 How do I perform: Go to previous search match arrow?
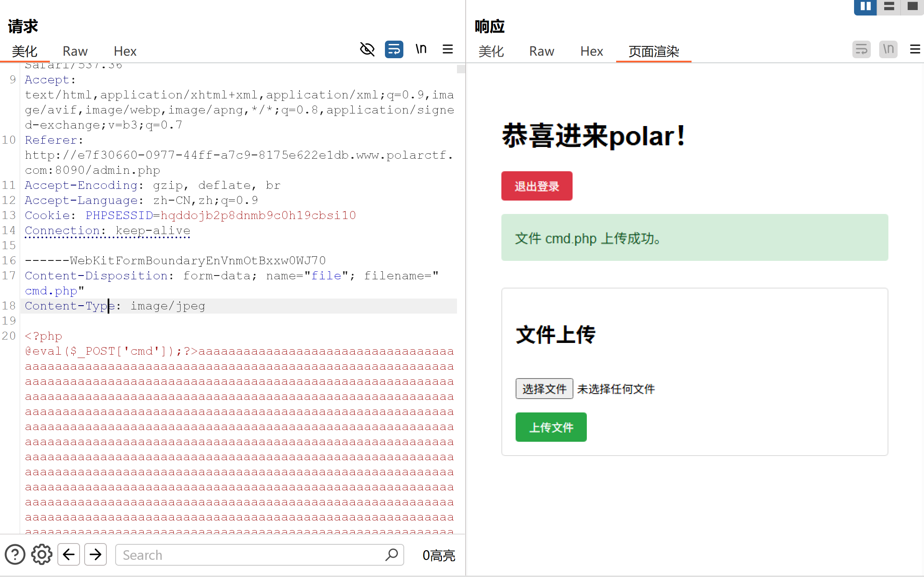click(69, 555)
